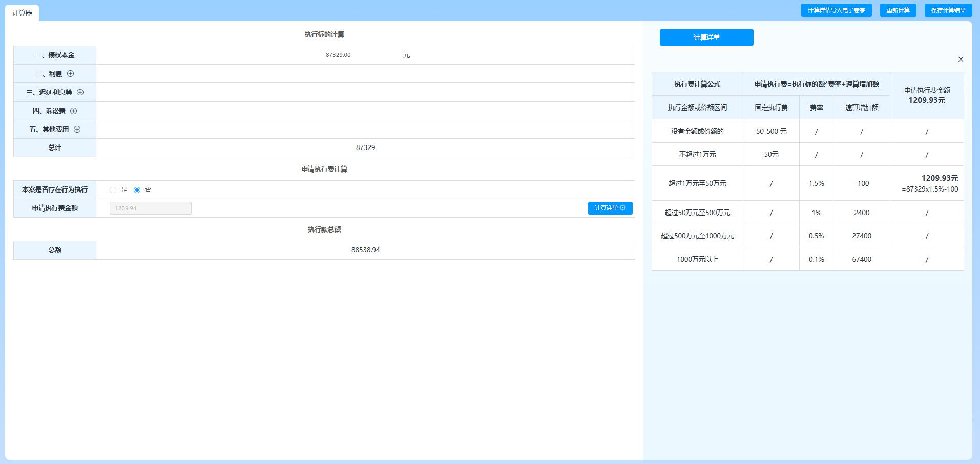The image size is (980, 464).
Task: Close the 计算详单 detail panel
Action: (961, 59)
